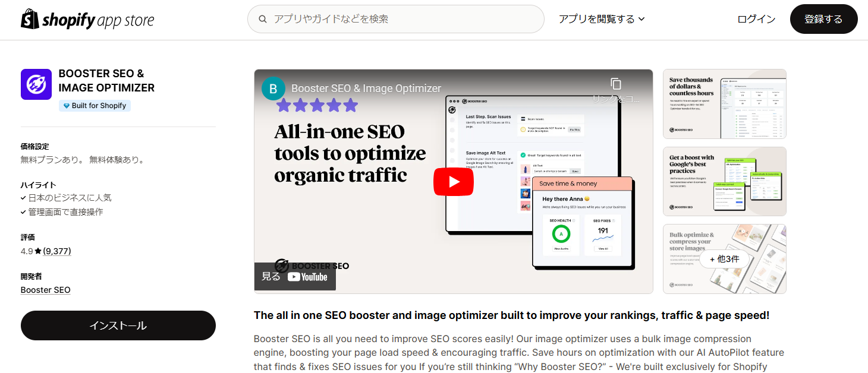
Task: Open the ログイン link
Action: (x=756, y=19)
